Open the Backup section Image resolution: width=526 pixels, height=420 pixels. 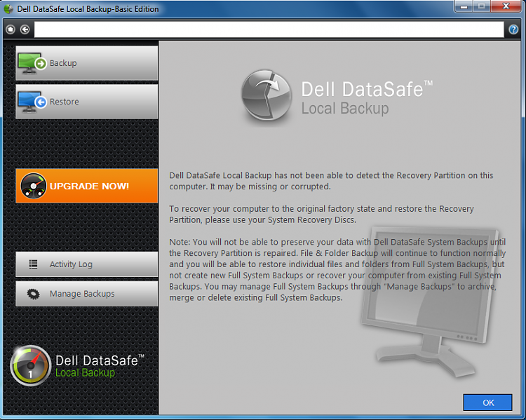86,63
